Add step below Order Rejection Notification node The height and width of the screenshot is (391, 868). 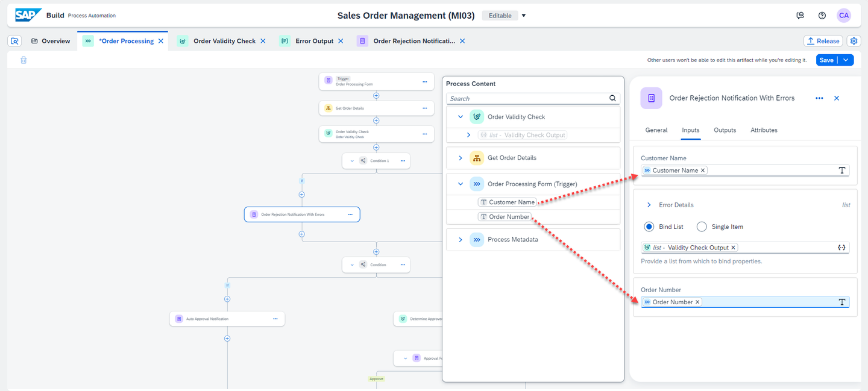(301, 234)
